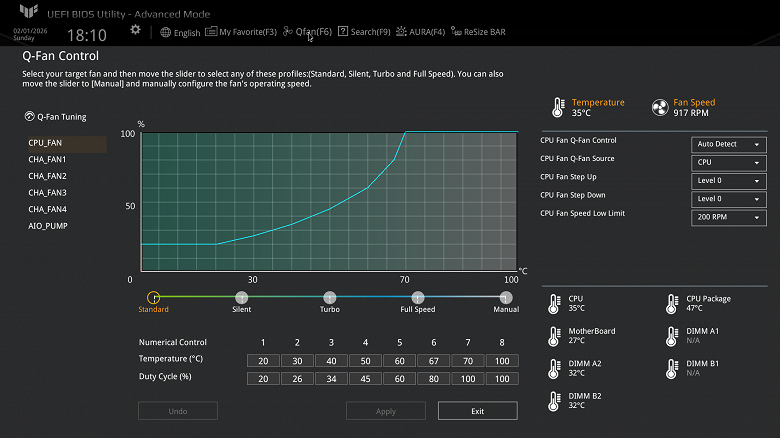Click the Fan Speed fan icon
The height and width of the screenshot is (438, 780).
(659, 107)
